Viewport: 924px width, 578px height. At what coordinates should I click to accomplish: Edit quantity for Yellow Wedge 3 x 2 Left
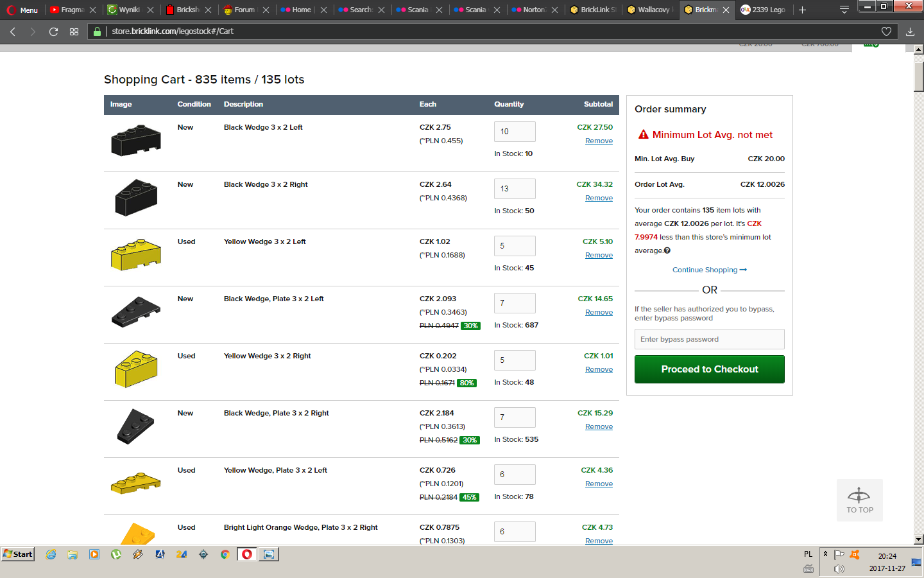pos(515,246)
